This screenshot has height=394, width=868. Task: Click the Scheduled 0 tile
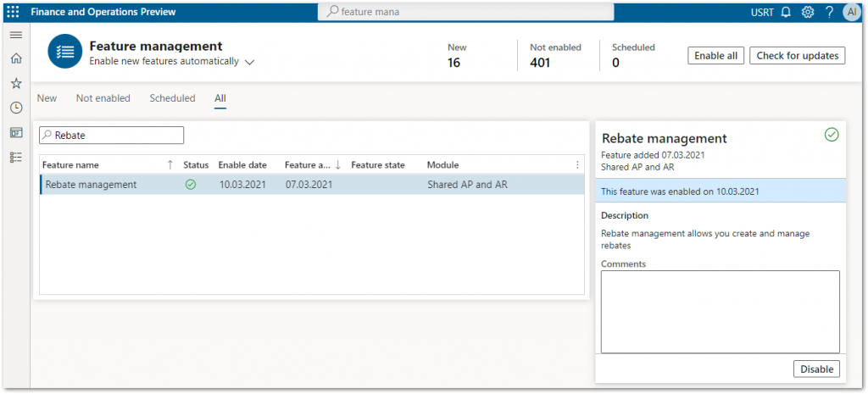coord(633,55)
